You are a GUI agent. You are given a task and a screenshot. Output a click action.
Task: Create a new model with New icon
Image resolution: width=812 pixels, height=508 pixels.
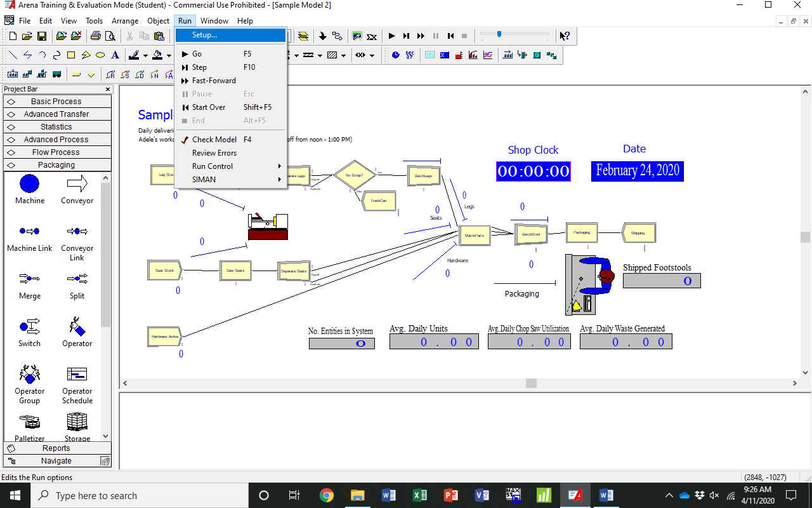click(x=13, y=36)
